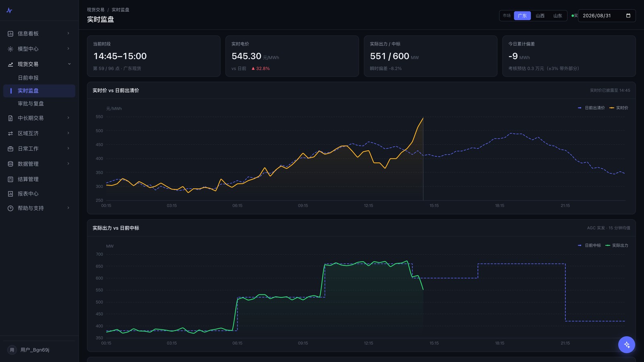This screenshot has width=644, height=362.
Task: Open 结算管理 menu item
Action: pos(39,179)
